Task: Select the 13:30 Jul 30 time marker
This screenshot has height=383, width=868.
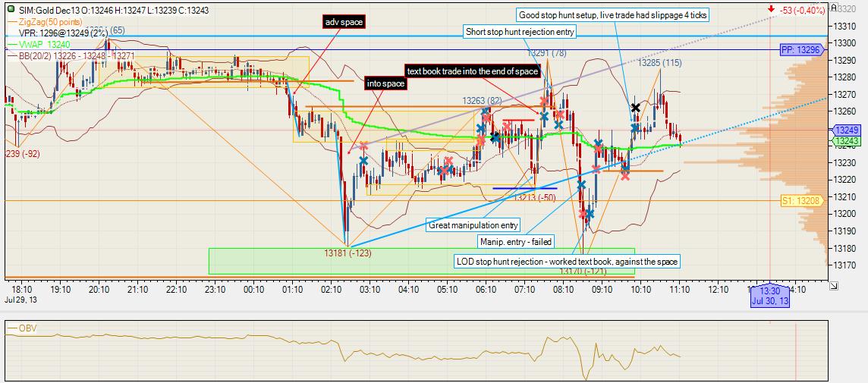Action: pyautogui.click(x=770, y=296)
